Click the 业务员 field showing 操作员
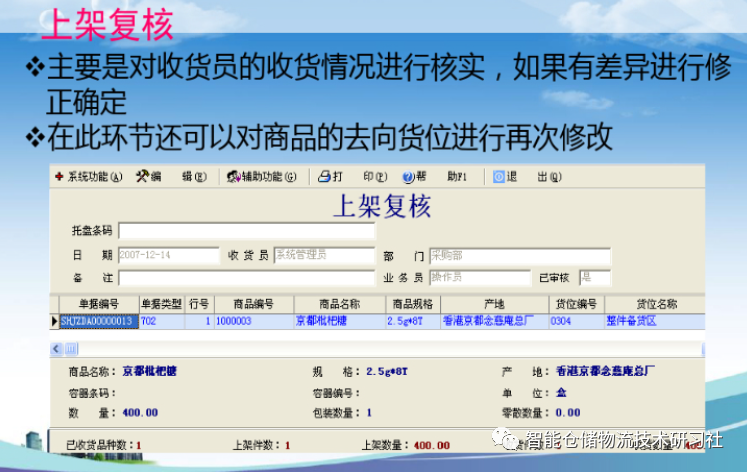 tap(480, 278)
